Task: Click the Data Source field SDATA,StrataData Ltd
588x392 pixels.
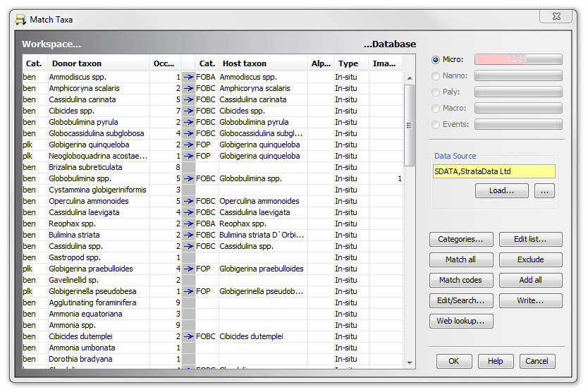Action: point(494,171)
